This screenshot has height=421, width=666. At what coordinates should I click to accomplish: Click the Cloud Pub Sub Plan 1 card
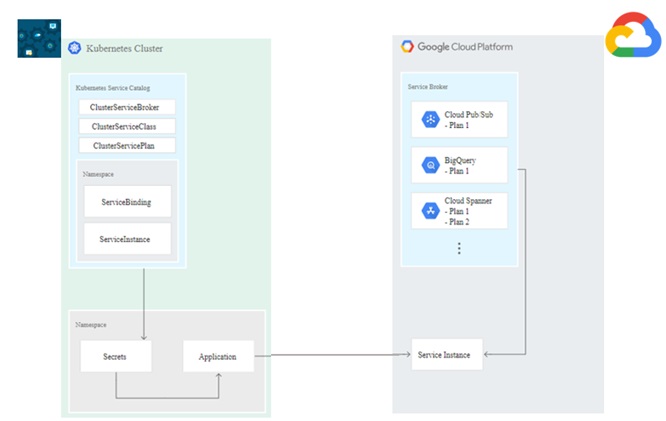(459, 119)
